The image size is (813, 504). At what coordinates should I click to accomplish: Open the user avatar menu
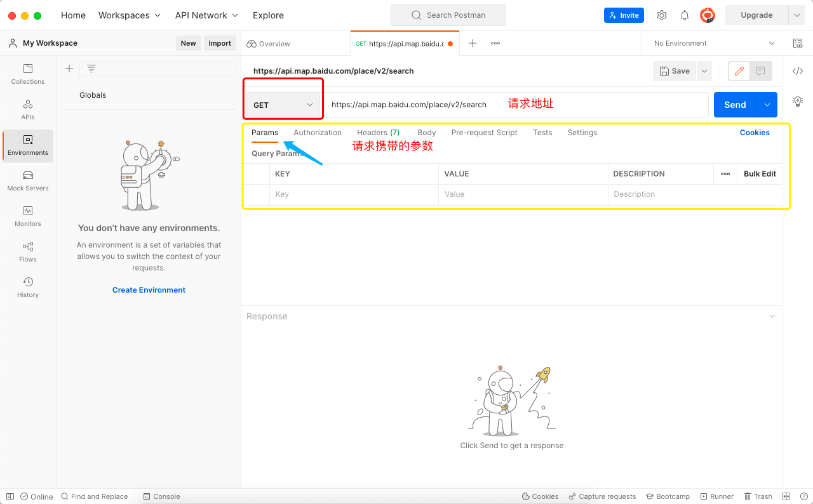(708, 15)
